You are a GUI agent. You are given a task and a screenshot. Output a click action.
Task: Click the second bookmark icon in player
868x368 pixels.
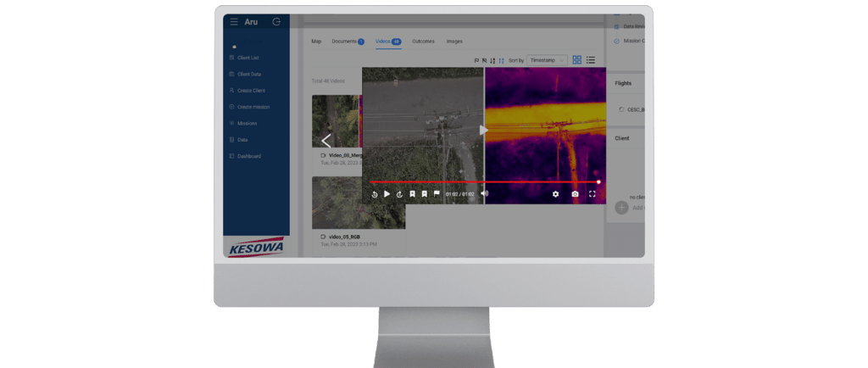[424, 193]
